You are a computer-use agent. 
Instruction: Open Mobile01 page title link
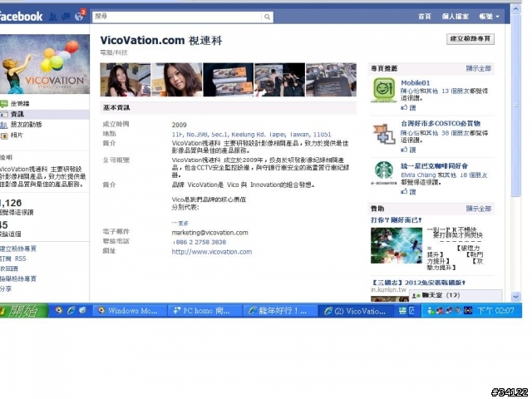click(x=416, y=83)
